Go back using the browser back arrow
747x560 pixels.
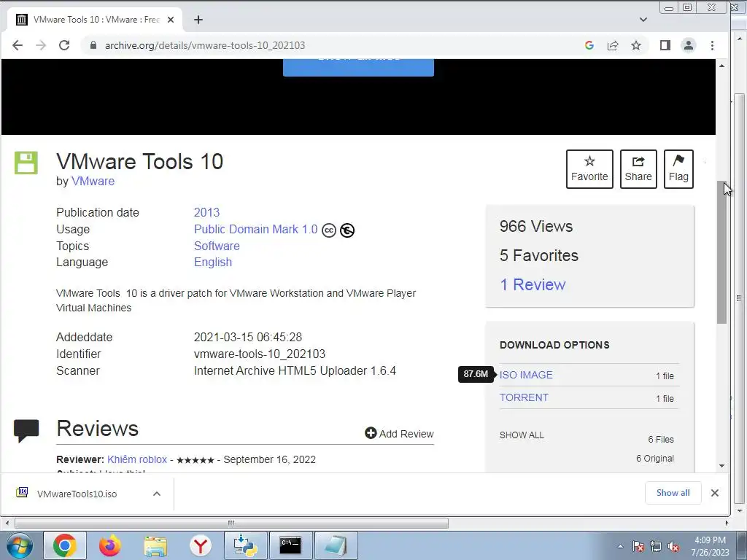click(18, 45)
